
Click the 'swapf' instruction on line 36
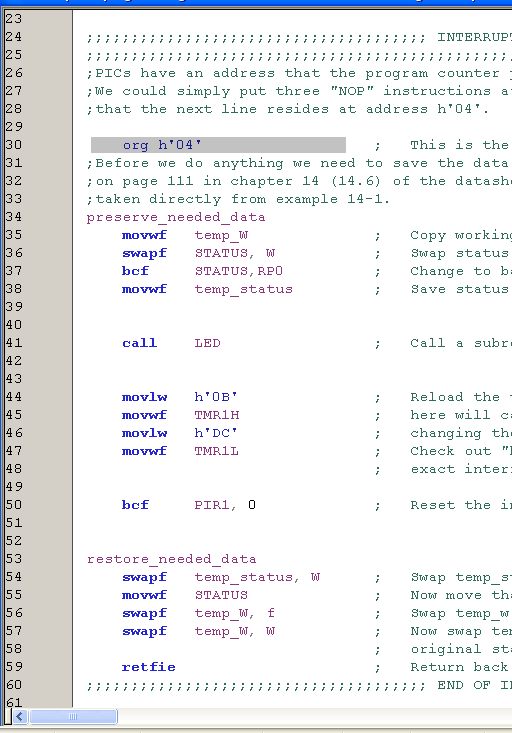pyautogui.click(x=144, y=253)
